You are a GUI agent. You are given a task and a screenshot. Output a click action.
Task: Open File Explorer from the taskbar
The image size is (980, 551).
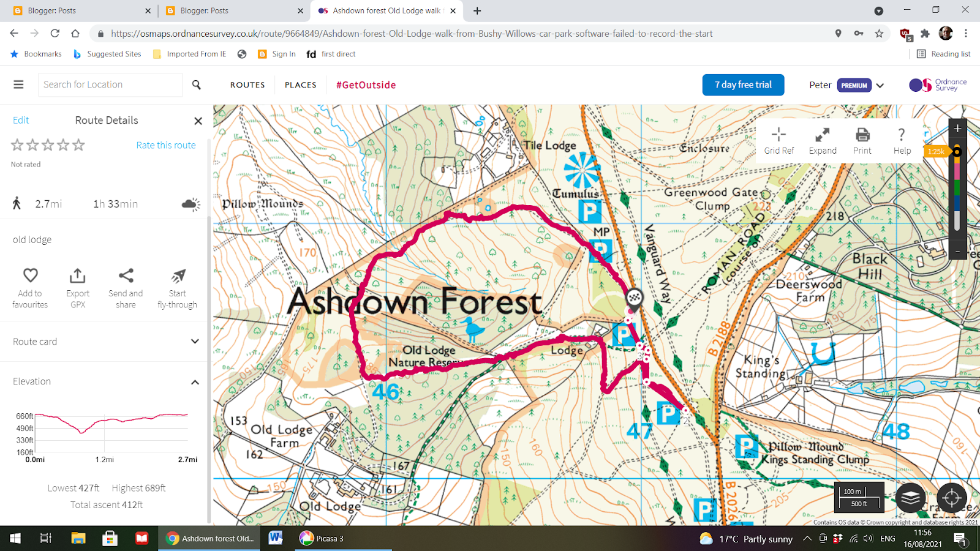78,539
